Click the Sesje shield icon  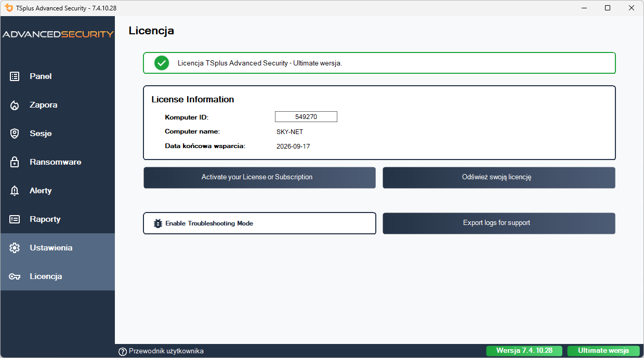point(15,134)
